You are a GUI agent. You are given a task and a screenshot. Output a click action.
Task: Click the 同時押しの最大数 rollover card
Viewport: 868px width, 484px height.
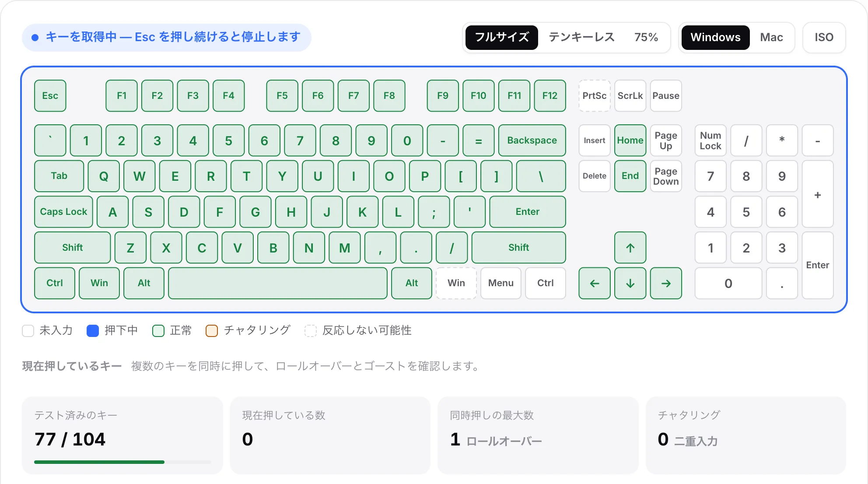pyautogui.click(x=538, y=435)
